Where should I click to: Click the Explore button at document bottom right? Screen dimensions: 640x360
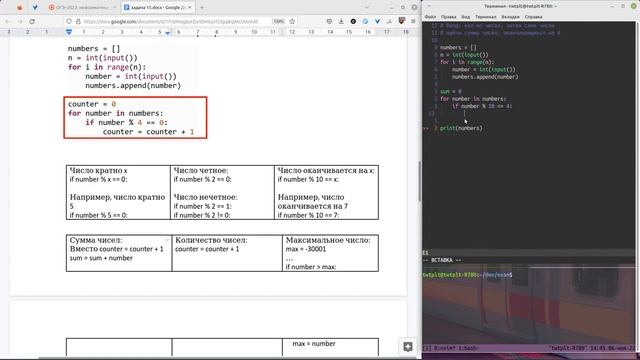click(x=407, y=347)
